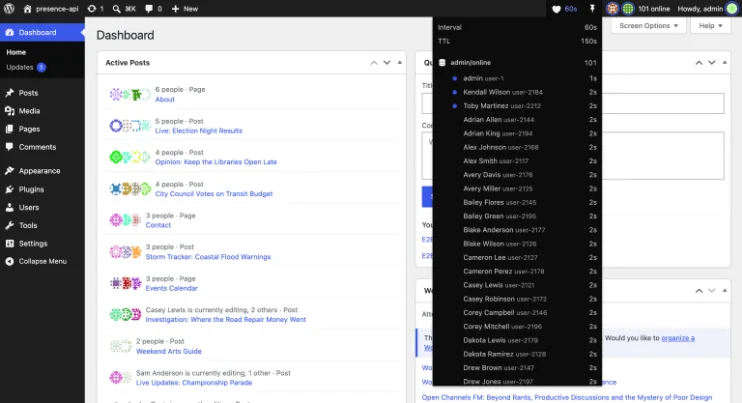The image size is (742, 403).
Task: Open the Appearance menu in the sidebar
Action: click(39, 171)
